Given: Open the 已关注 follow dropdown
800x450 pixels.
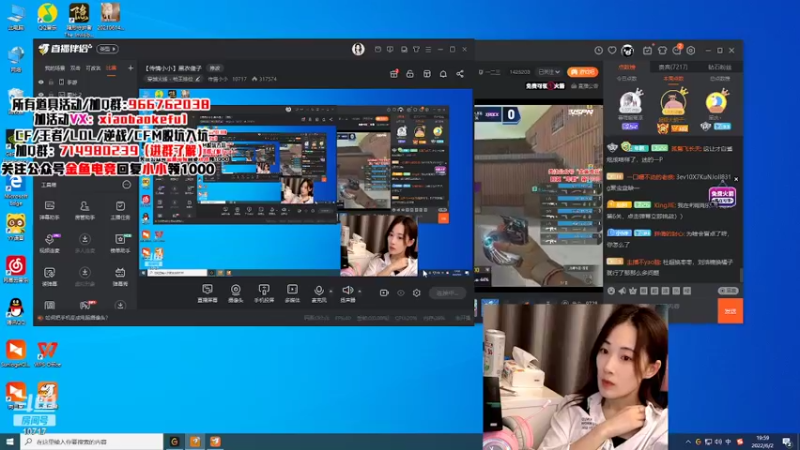Looking at the screenshot, I should 549,72.
